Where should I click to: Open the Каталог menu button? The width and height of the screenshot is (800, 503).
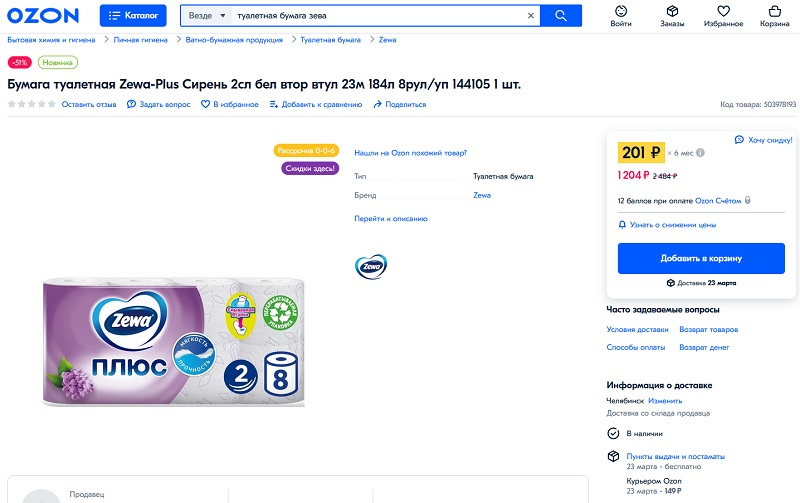point(133,15)
